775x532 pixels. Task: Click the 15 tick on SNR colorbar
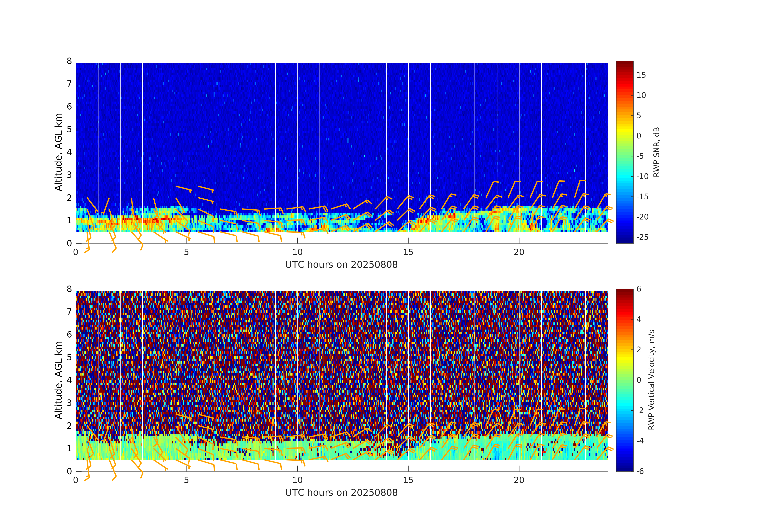point(641,75)
